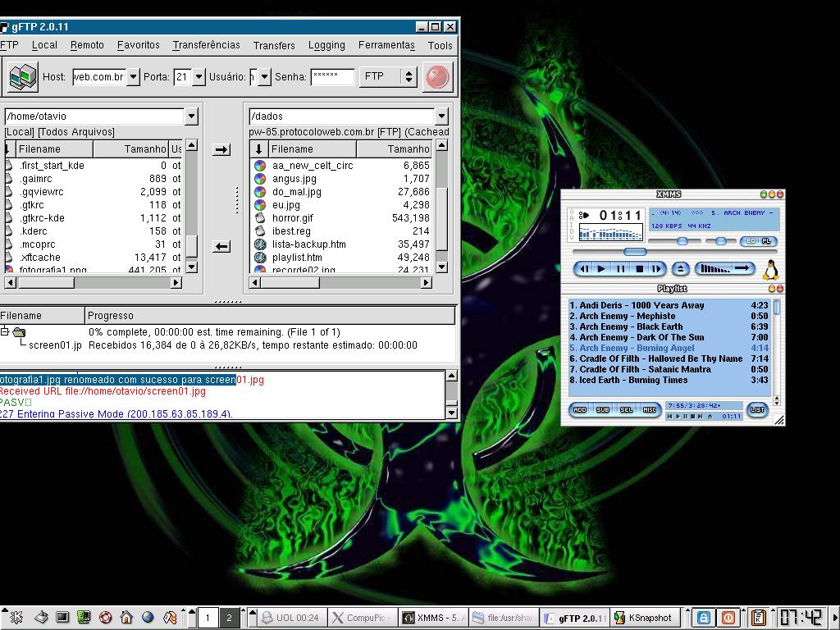
Task: Click SEL in the XMMS playlist
Action: pyautogui.click(x=626, y=410)
